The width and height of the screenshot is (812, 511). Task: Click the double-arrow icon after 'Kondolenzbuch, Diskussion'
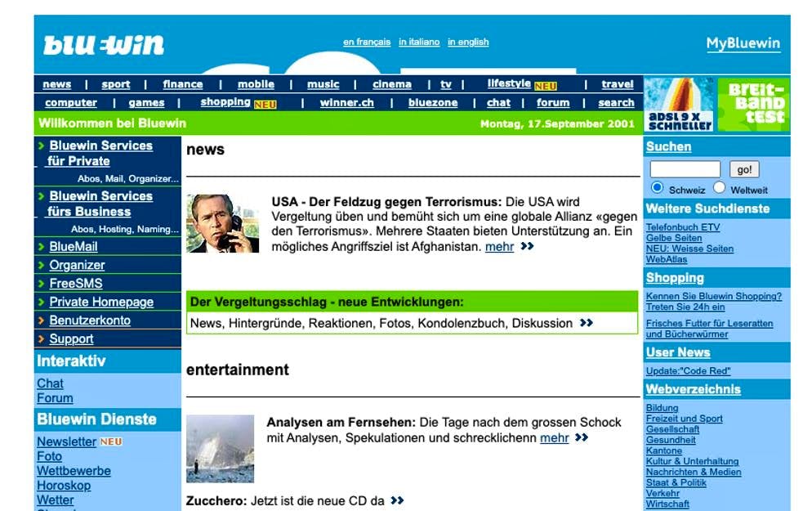click(587, 323)
